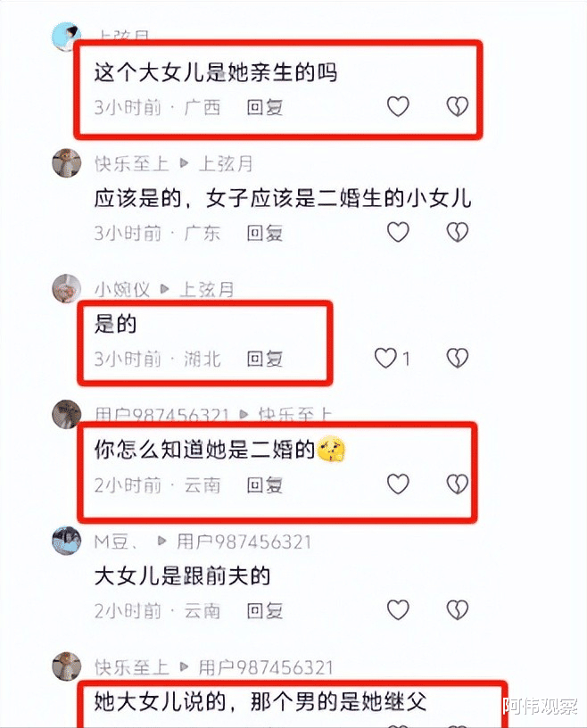Like M豆's reply 大女儿是跟前夫的
The height and width of the screenshot is (728, 587).
point(398,610)
